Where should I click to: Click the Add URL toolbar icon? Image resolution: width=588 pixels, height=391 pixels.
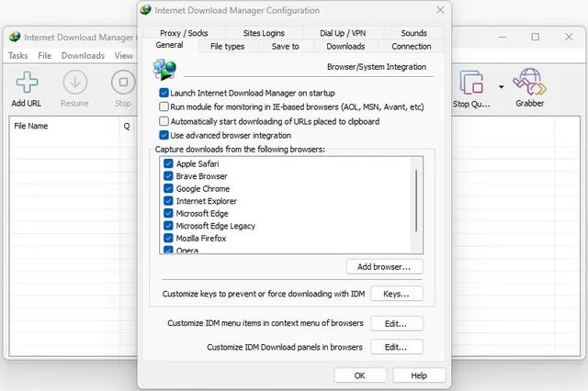[26, 83]
